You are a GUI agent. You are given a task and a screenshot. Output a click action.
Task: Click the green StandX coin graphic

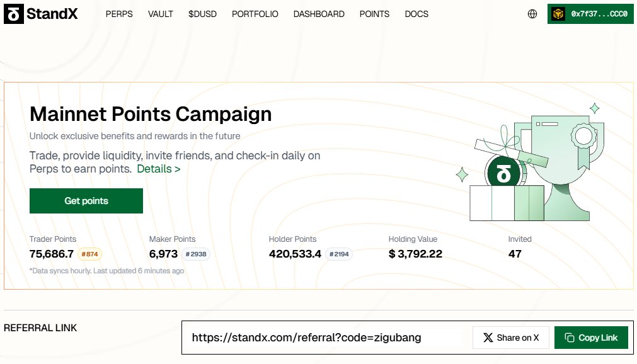[503, 173]
